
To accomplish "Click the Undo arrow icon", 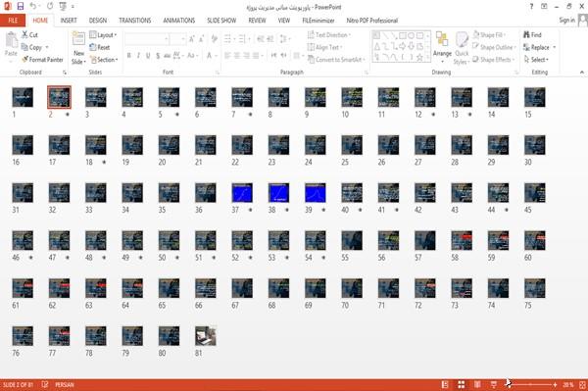I will pos(33,6).
